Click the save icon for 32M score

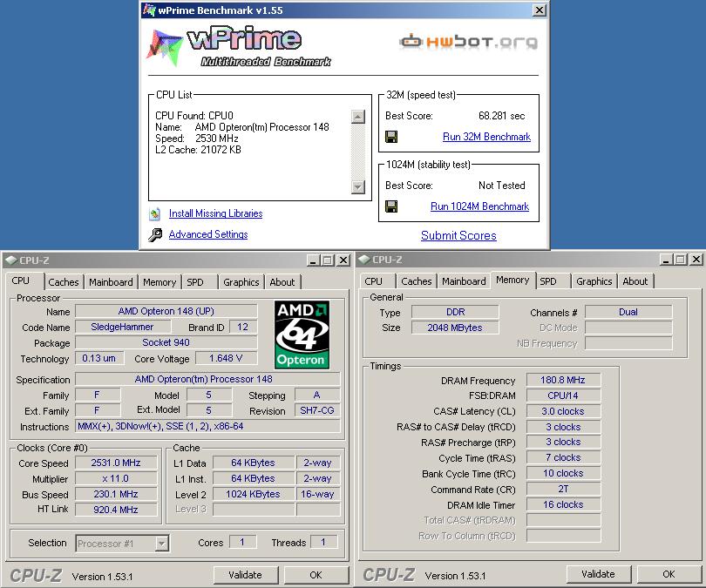pos(391,137)
